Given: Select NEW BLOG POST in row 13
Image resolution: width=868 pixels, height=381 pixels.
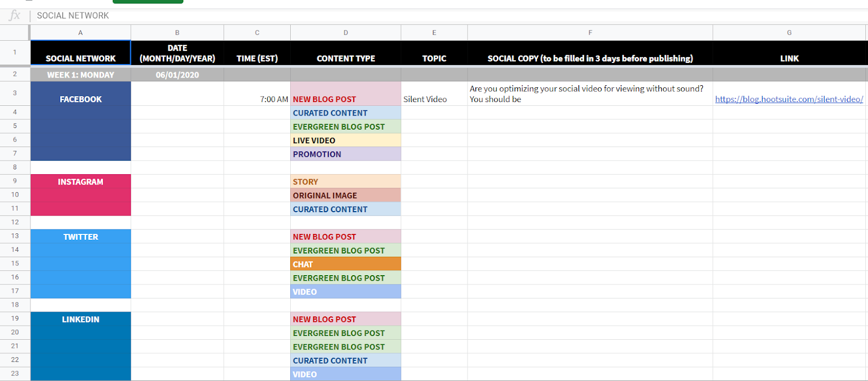Looking at the screenshot, I should [x=346, y=236].
